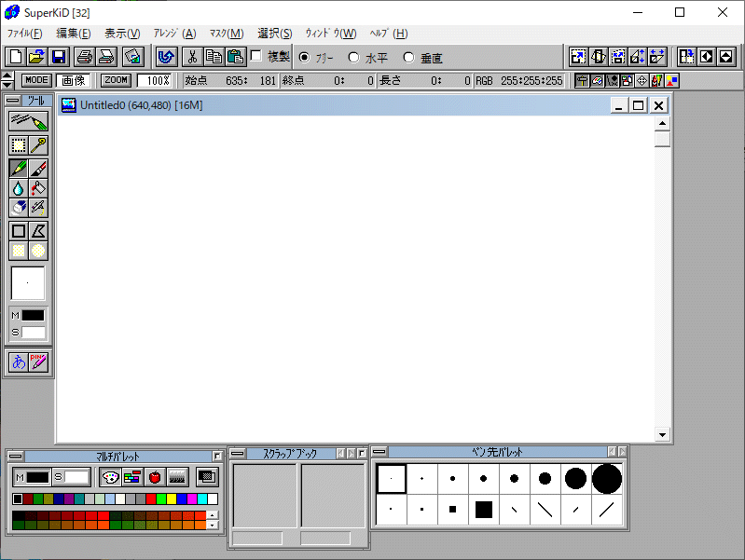
Task: Open the ファイル(F) menu
Action: 24,34
